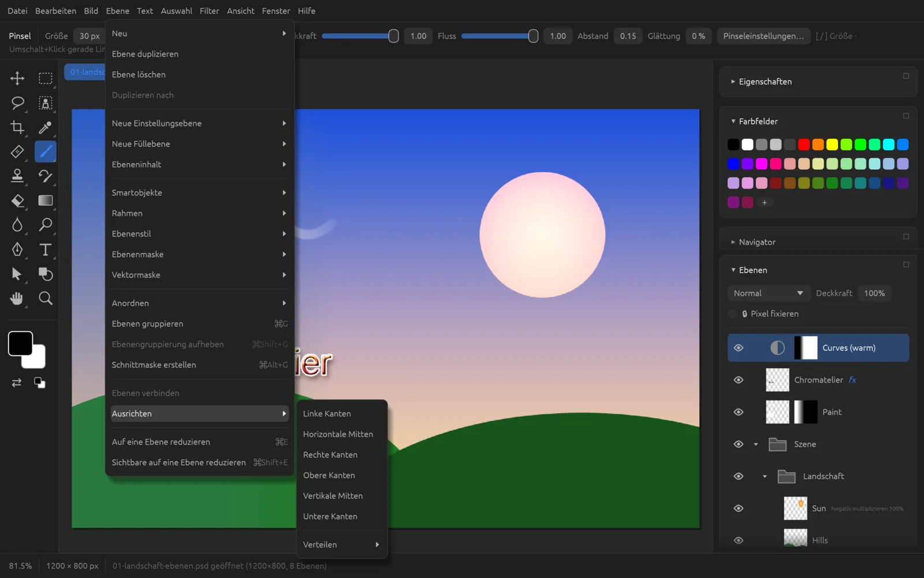The image size is (924, 578).
Task: Select the Clone Stamp tool
Action: tap(17, 176)
